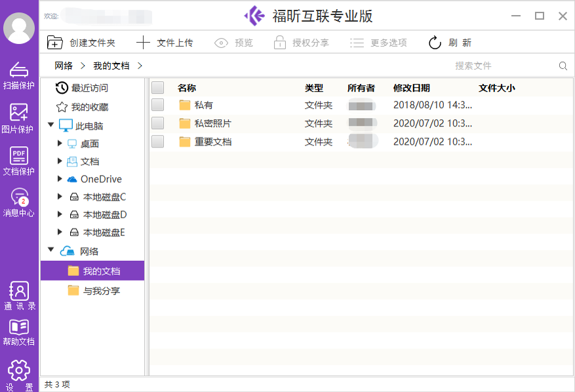Click the 创建文件夹 button label

(x=92, y=43)
